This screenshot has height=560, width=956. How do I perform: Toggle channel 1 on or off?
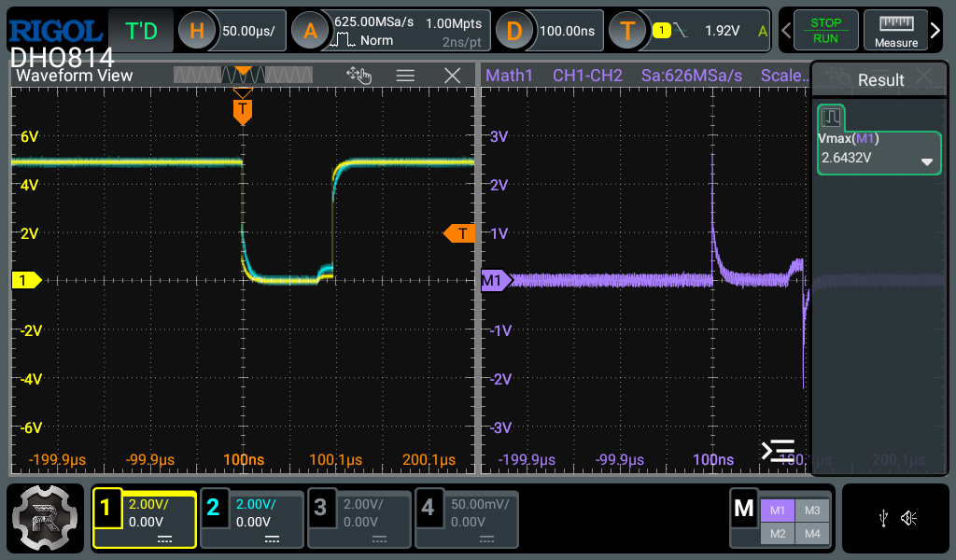105,508
